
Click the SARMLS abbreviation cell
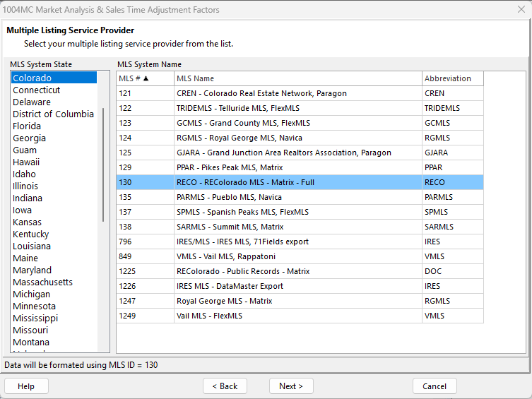(x=453, y=227)
